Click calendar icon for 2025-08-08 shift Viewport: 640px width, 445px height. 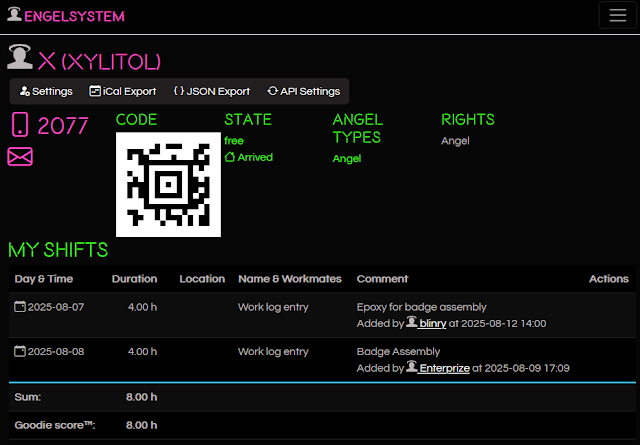tap(20, 352)
